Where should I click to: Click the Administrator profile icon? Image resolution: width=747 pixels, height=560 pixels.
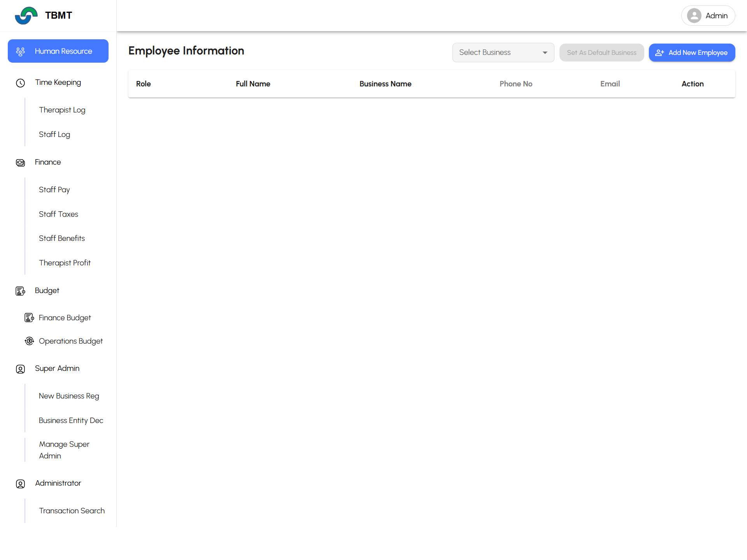pos(20,484)
